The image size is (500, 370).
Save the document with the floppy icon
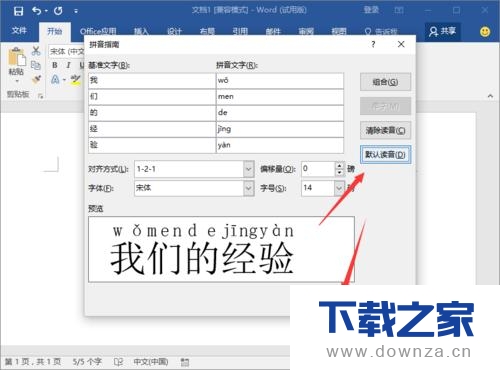18,11
